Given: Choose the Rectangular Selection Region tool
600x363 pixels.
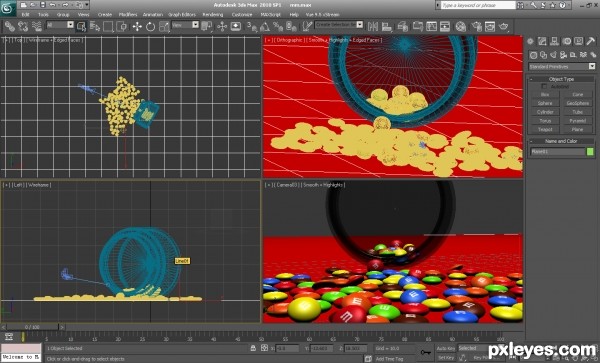Looking at the screenshot, I should point(108,26).
